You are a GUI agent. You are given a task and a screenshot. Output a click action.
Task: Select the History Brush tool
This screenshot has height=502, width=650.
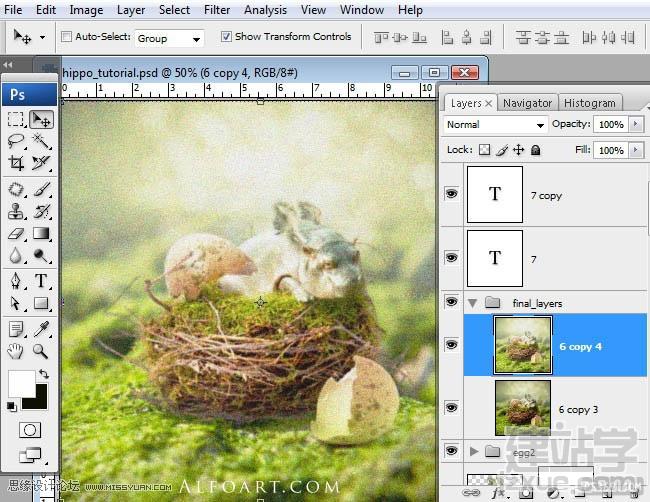(41, 211)
